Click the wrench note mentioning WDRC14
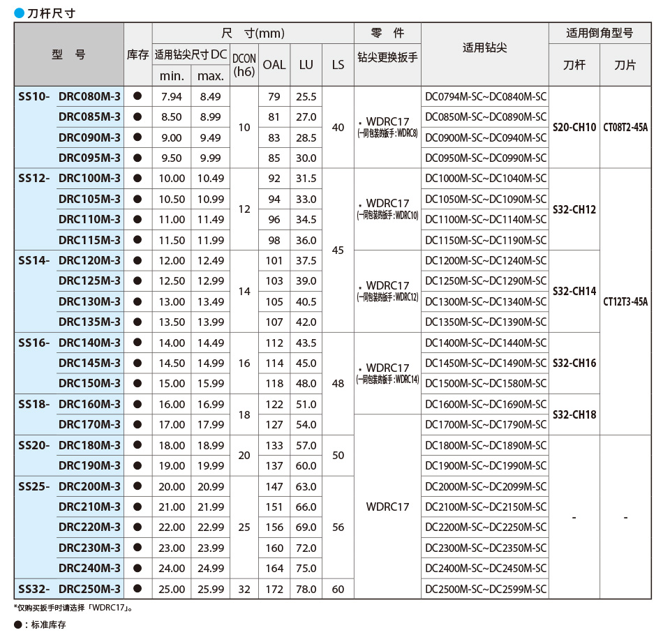Image resolution: width=663 pixels, height=644 pixels. click(x=387, y=380)
